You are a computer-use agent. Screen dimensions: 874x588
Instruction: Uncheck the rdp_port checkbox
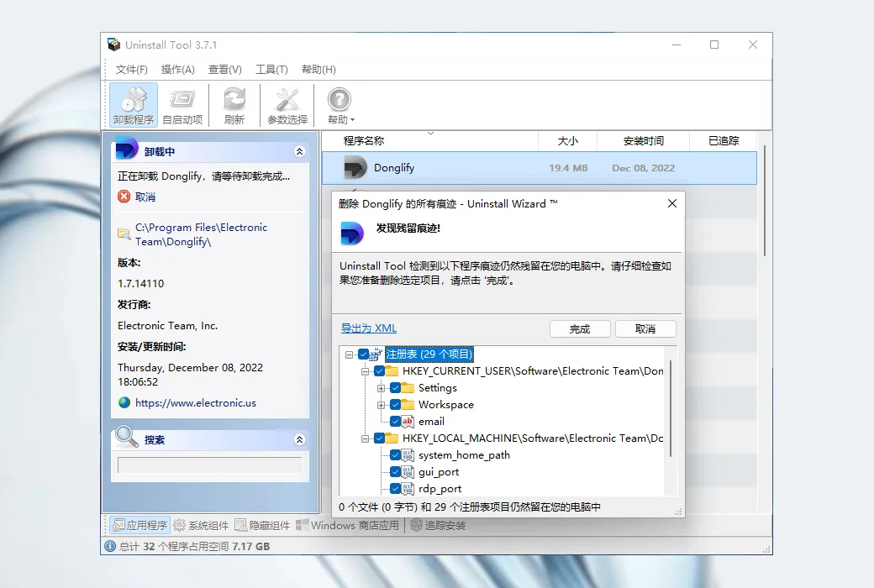click(395, 489)
